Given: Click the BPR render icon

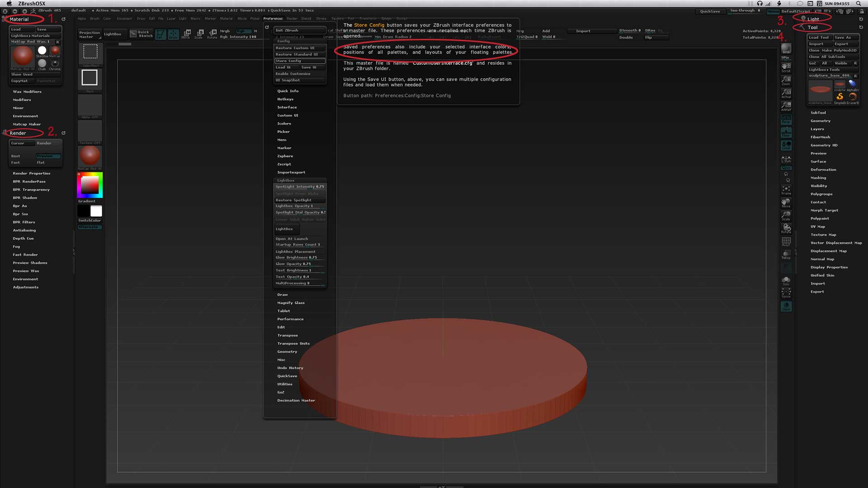Looking at the screenshot, I should (x=786, y=48).
